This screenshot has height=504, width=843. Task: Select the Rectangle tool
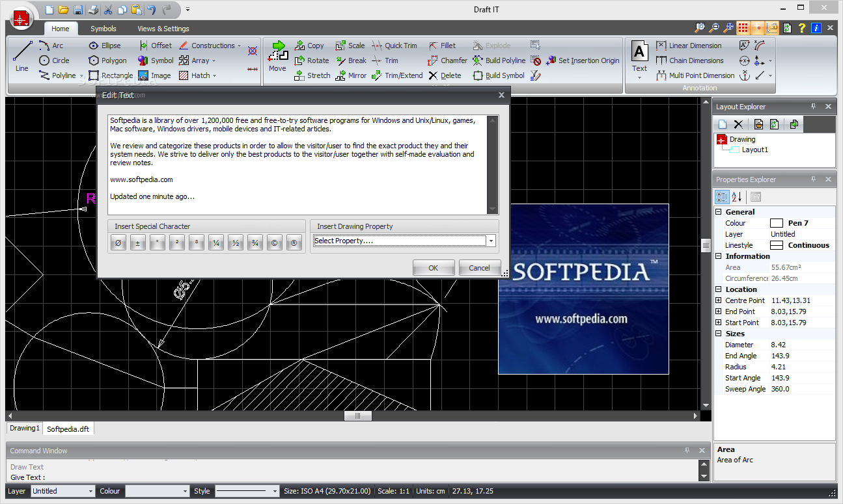(111, 75)
